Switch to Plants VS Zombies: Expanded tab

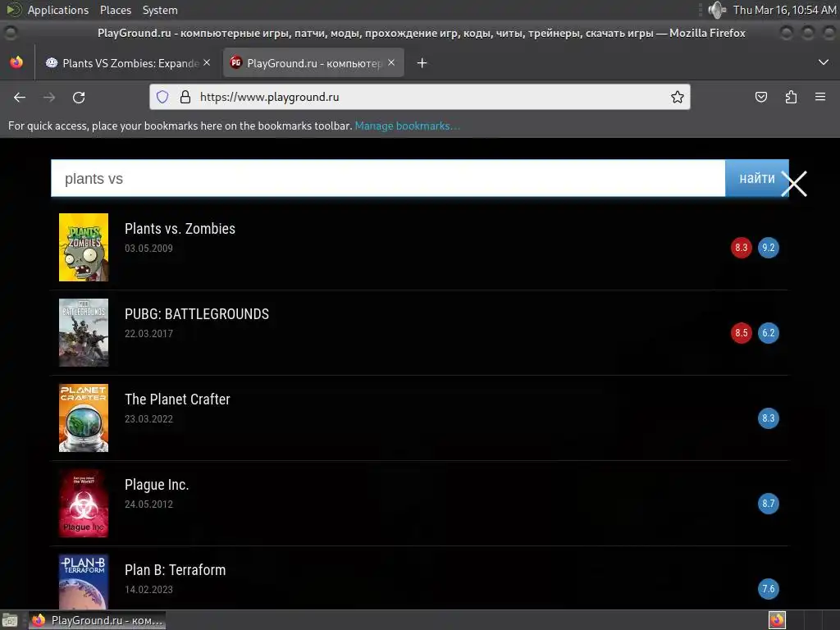(128, 63)
